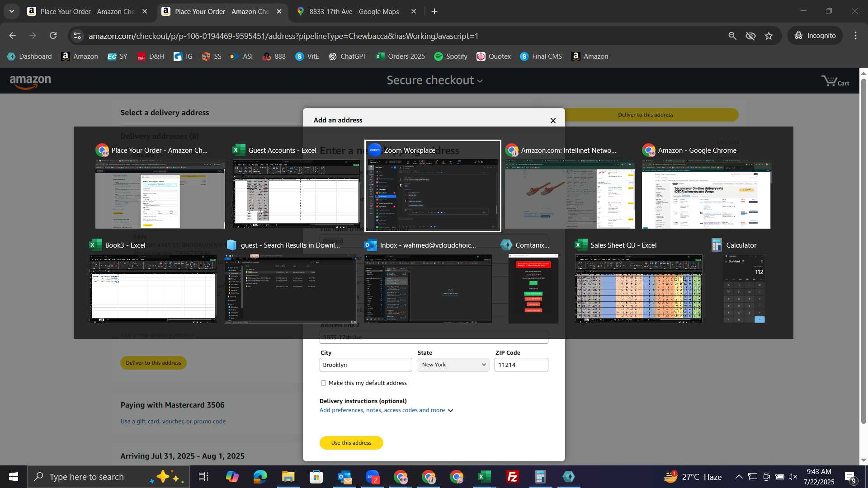Screen dimensions: 868x488
Task: Open the VitE bookmark
Action: (x=307, y=56)
